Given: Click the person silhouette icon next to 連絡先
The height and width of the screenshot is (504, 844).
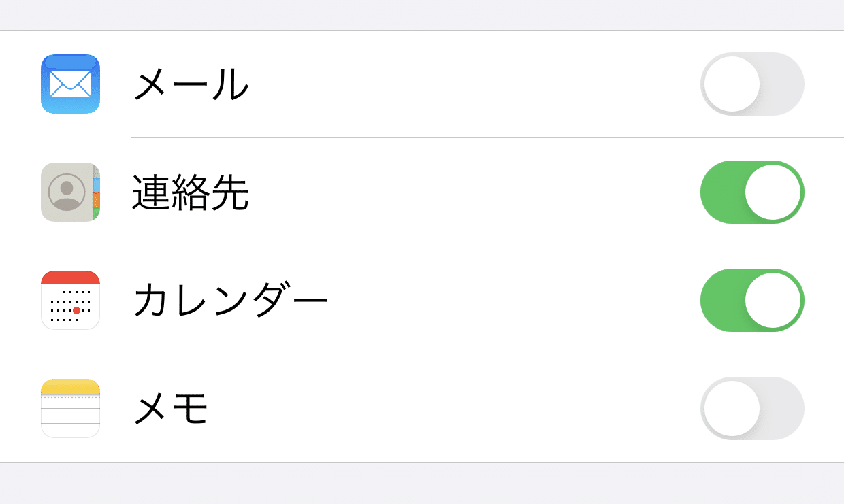Looking at the screenshot, I should (x=70, y=192).
